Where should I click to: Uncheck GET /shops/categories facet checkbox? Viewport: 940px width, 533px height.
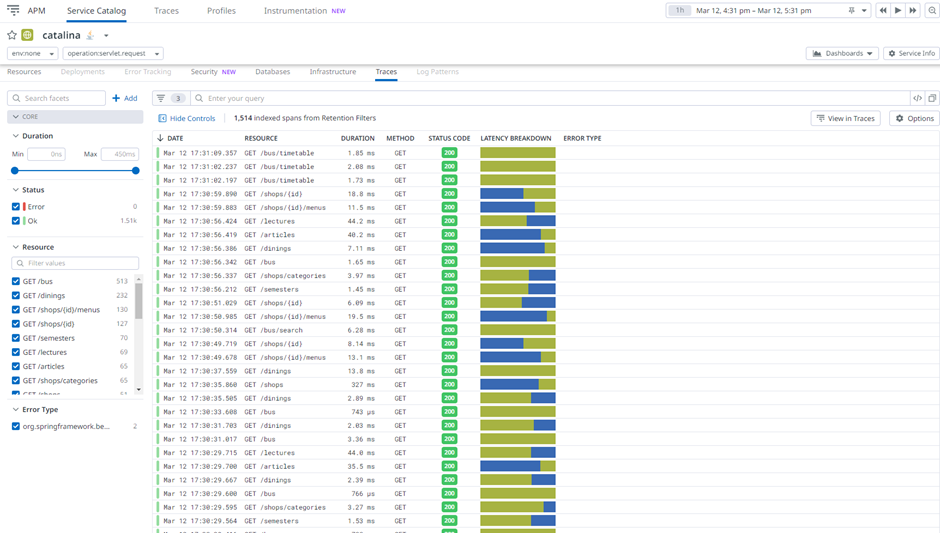16,380
